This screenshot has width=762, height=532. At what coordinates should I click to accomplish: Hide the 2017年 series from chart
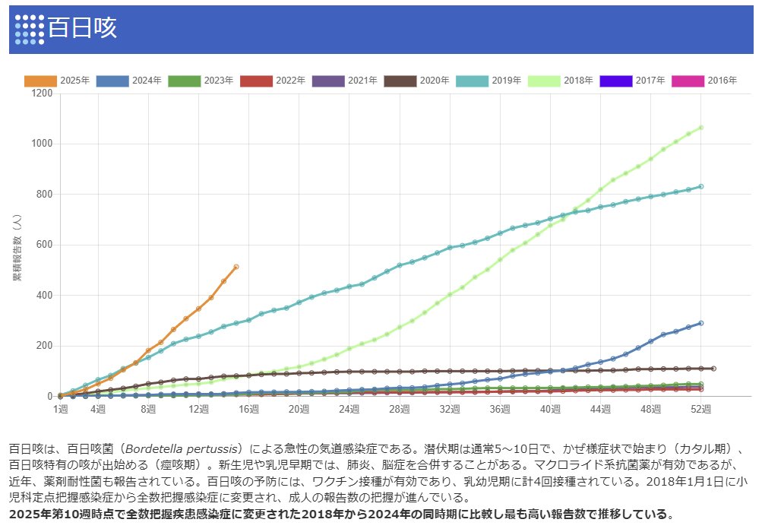click(x=616, y=81)
